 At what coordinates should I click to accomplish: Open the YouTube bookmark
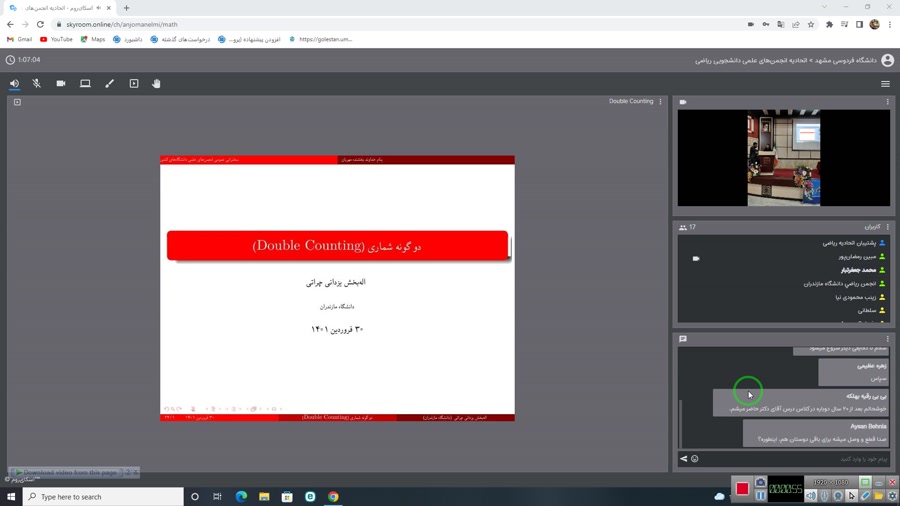pos(56,40)
